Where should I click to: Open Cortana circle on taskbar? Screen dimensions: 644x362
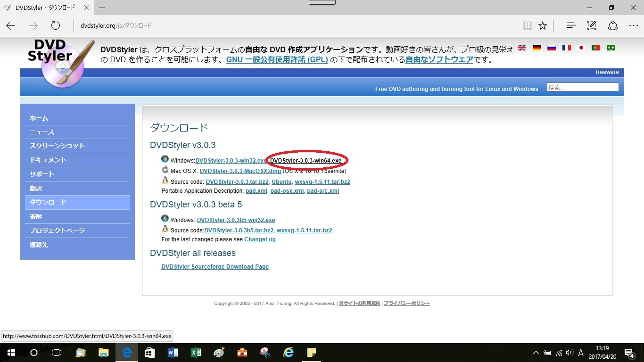click(34, 353)
